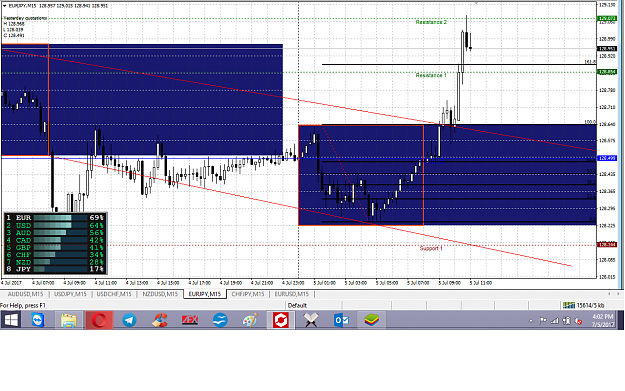The width and height of the screenshot is (625, 391).
Task: Open Action Center flag in tray
Action: [542, 320]
